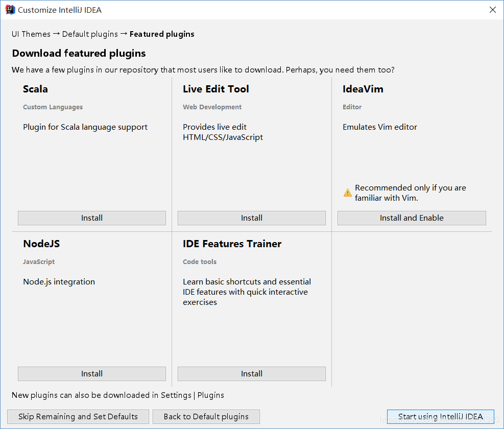Click the Editor category label
The width and height of the screenshot is (504, 429).
point(352,107)
